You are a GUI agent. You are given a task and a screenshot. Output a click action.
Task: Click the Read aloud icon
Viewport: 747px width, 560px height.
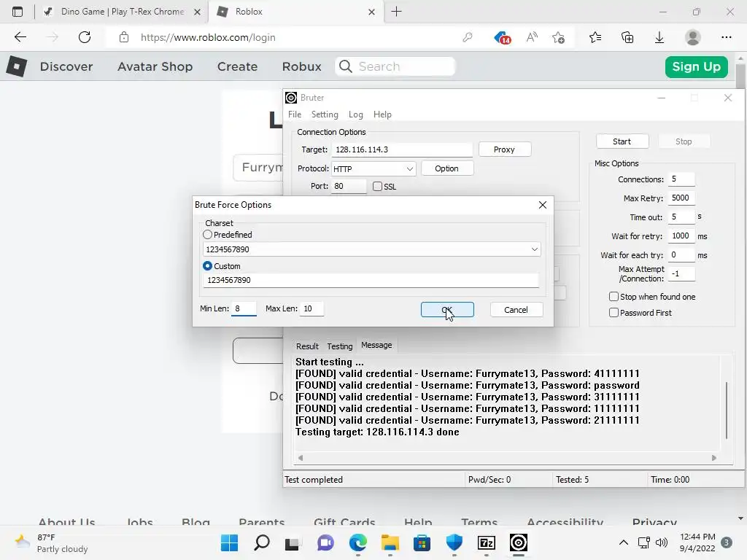pos(532,37)
